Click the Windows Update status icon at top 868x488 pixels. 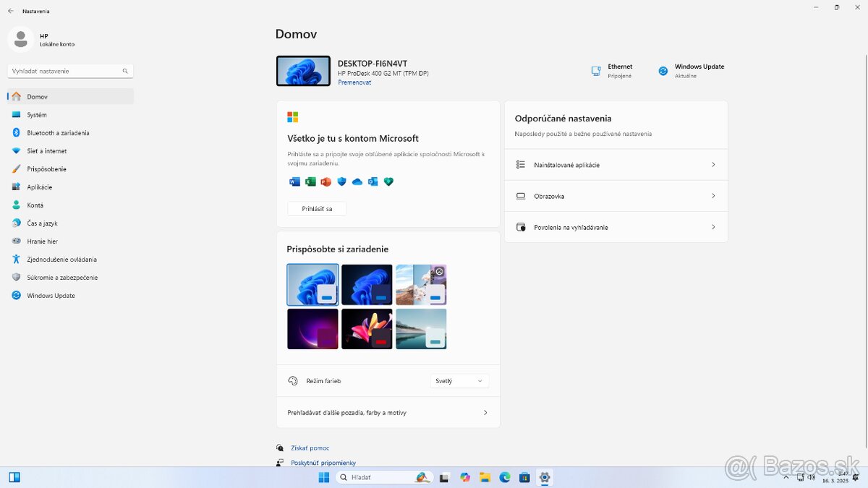[663, 71]
